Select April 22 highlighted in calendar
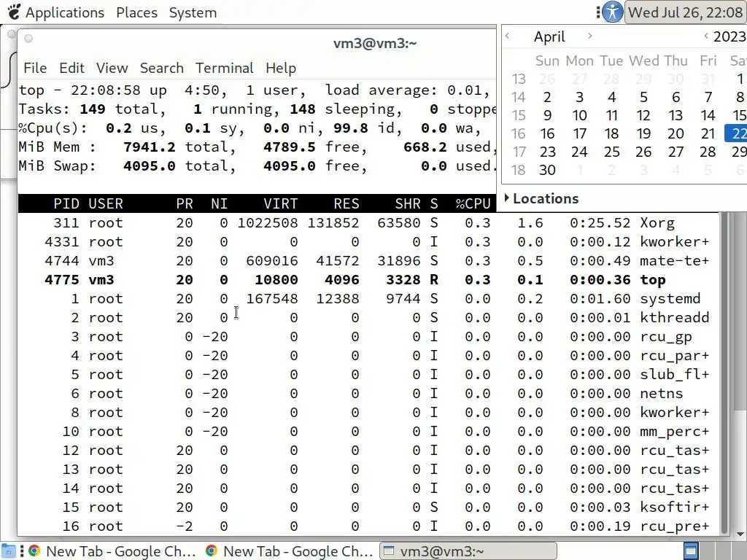Viewport: 747px width, 560px height. pos(736,133)
